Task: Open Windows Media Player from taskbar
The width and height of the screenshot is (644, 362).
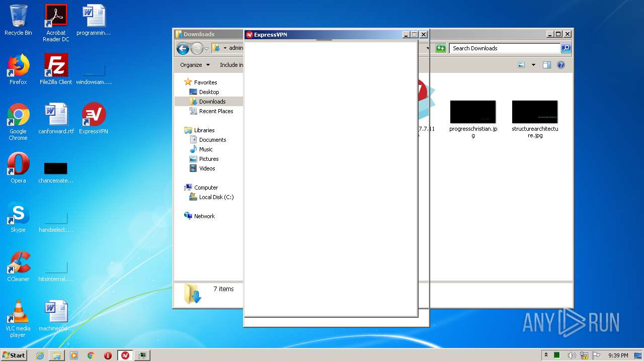Action: tap(74, 355)
